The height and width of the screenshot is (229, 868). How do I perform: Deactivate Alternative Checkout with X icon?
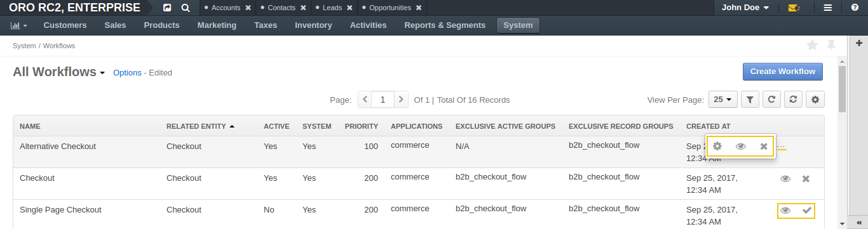(x=764, y=147)
